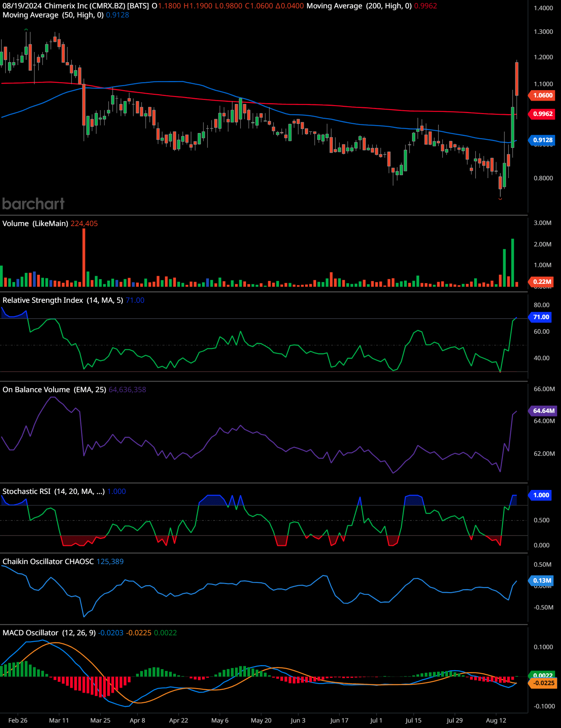Click the 0.500 Stochastic RSI axis label

coord(541,520)
